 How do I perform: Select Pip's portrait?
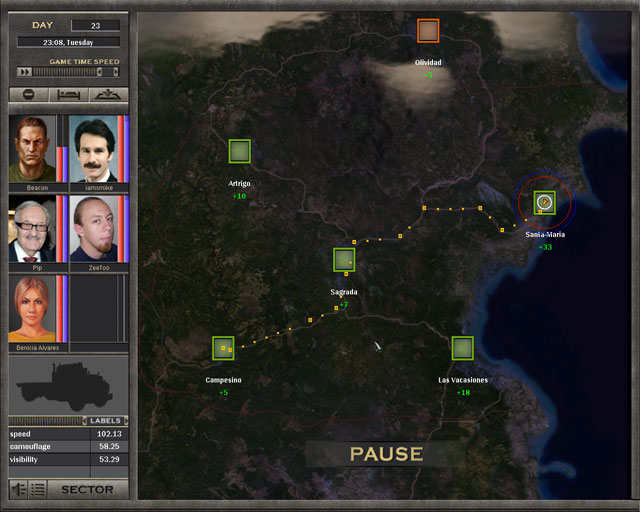[32, 229]
